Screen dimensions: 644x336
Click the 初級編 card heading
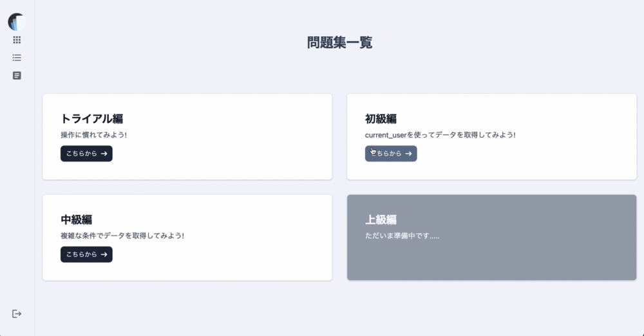click(381, 118)
